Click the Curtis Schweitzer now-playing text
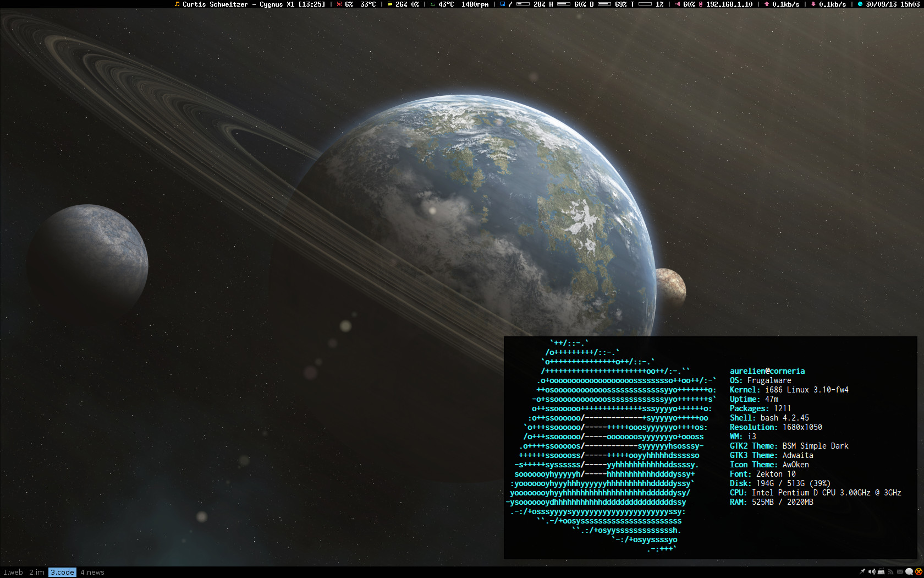The width and height of the screenshot is (924, 578). [254, 4]
